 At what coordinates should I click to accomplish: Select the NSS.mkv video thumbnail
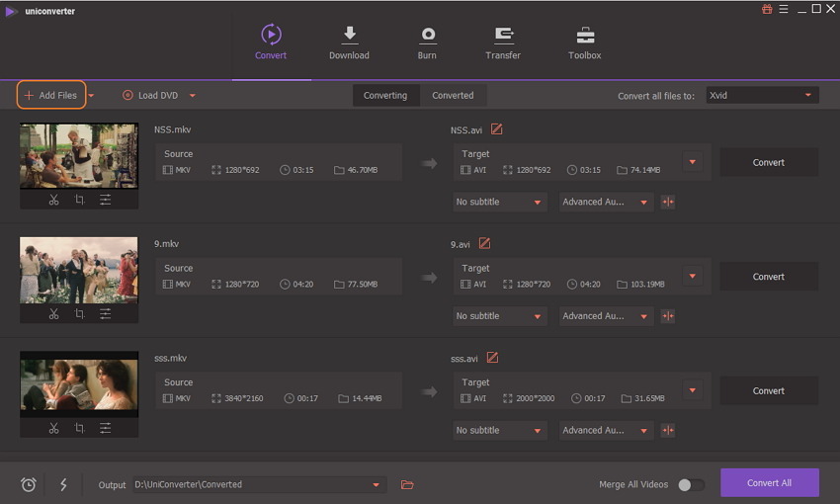(x=79, y=156)
